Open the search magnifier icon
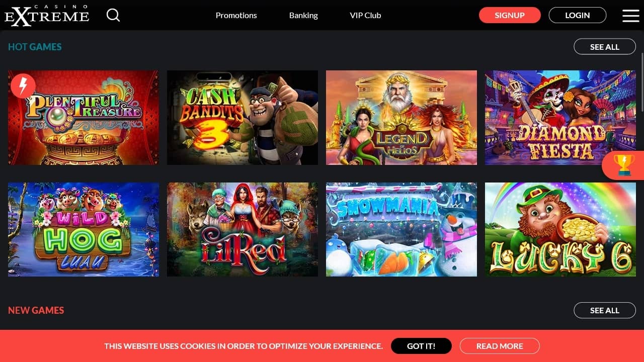This screenshot has height=362, width=644. (113, 15)
